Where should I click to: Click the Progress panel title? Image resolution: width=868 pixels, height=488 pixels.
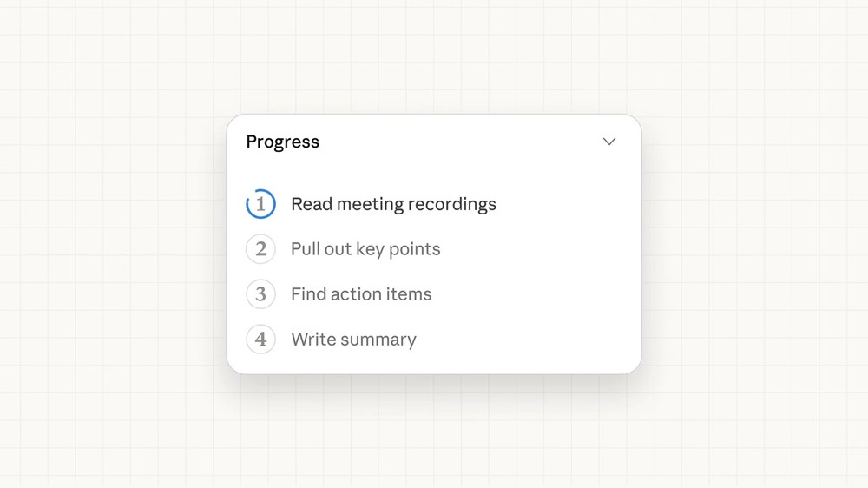[282, 142]
